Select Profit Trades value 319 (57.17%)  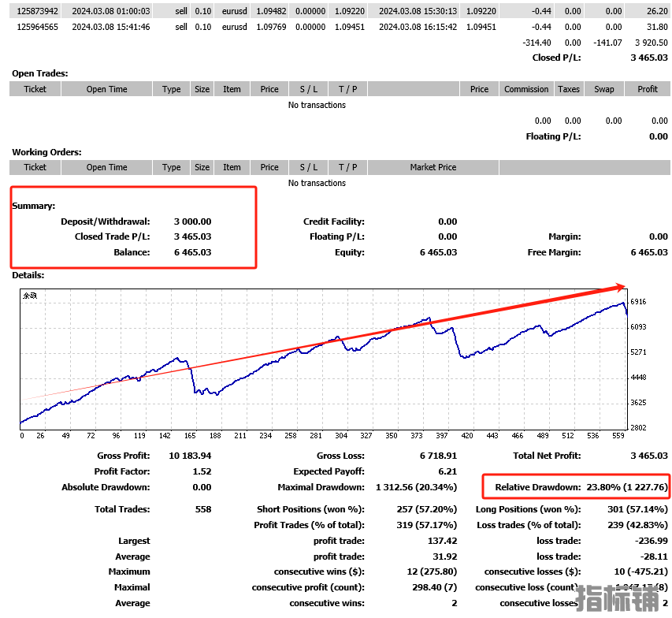427,525
